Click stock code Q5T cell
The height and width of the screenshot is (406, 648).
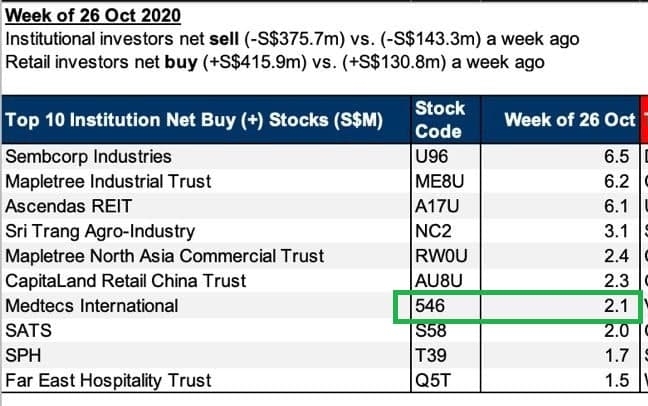click(431, 380)
